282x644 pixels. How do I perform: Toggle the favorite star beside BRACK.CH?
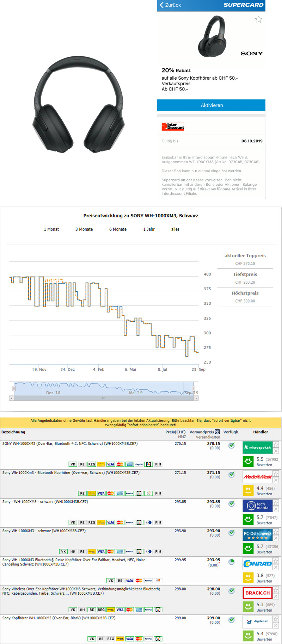[276, 590]
